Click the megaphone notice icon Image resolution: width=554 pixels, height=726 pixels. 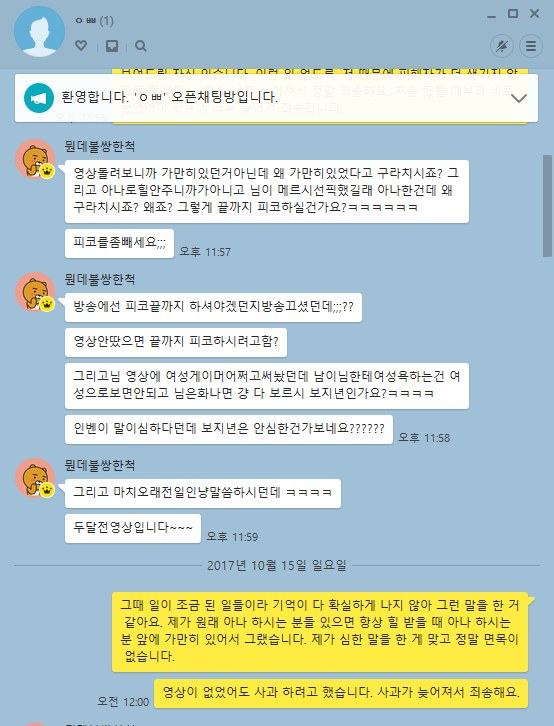(39, 98)
